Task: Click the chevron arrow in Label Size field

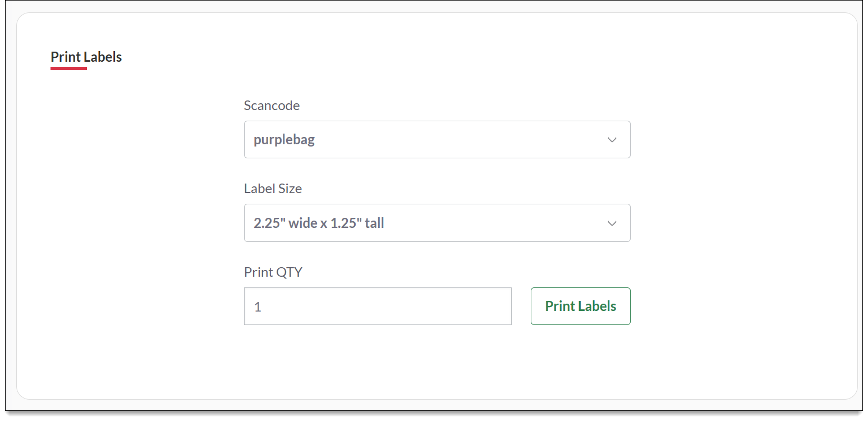Action: pyautogui.click(x=612, y=223)
